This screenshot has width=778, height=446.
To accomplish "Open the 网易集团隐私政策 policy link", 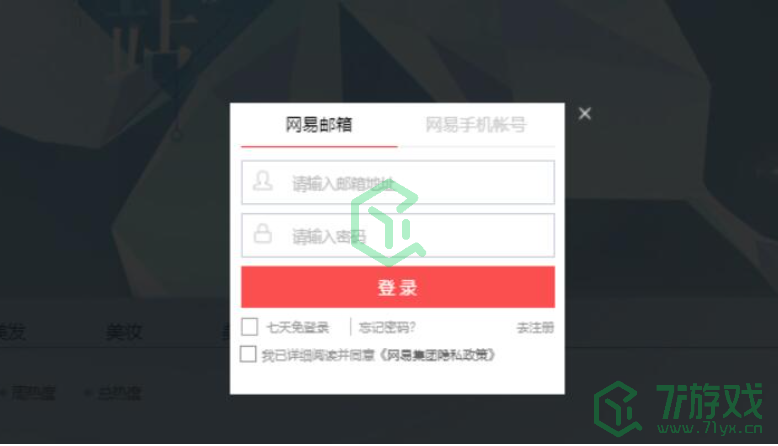I will tap(438, 355).
